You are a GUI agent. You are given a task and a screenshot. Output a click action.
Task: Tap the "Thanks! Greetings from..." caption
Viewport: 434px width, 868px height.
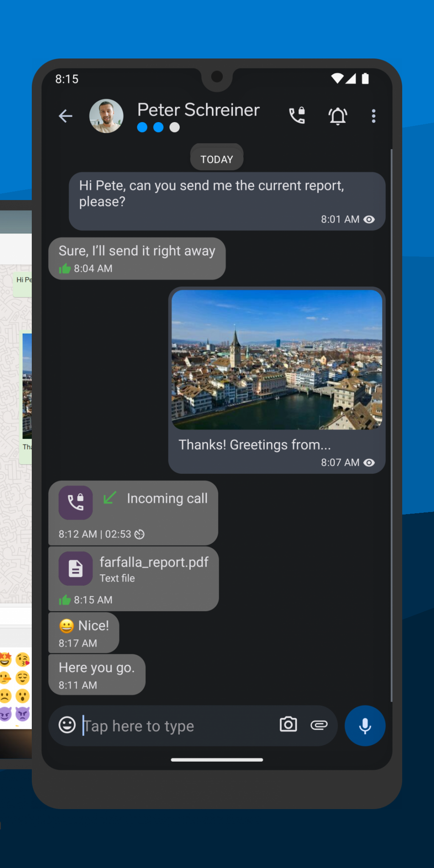254,445
